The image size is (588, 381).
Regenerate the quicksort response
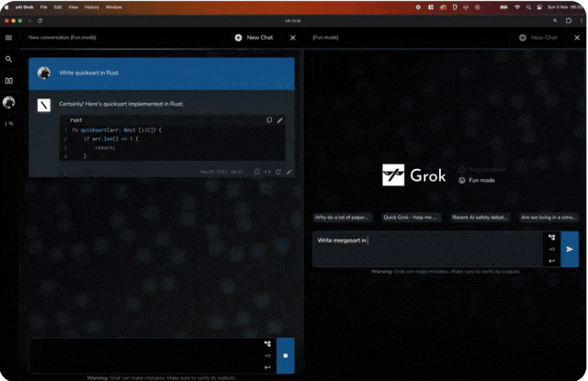(x=278, y=172)
